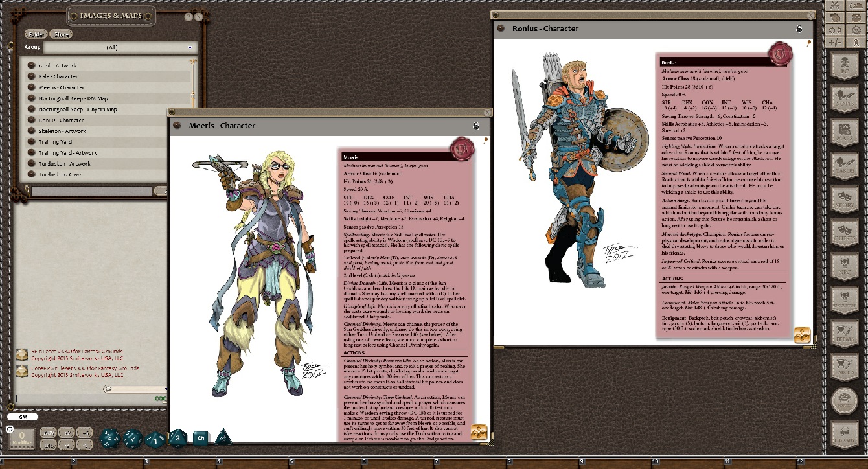The height and width of the screenshot is (469, 868).
Task: Click the Folder button in Images & Maps
Action: (x=35, y=34)
